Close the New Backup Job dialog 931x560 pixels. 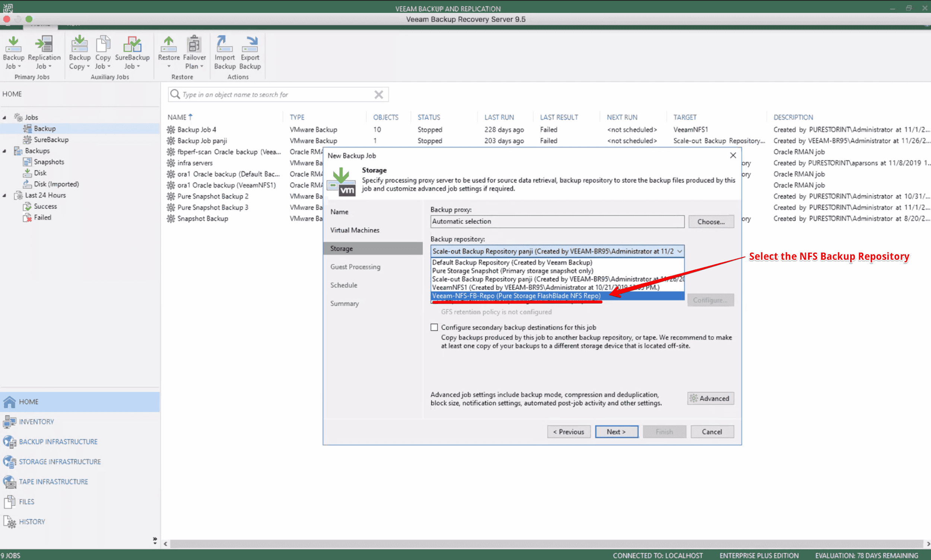(x=733, y=156)
